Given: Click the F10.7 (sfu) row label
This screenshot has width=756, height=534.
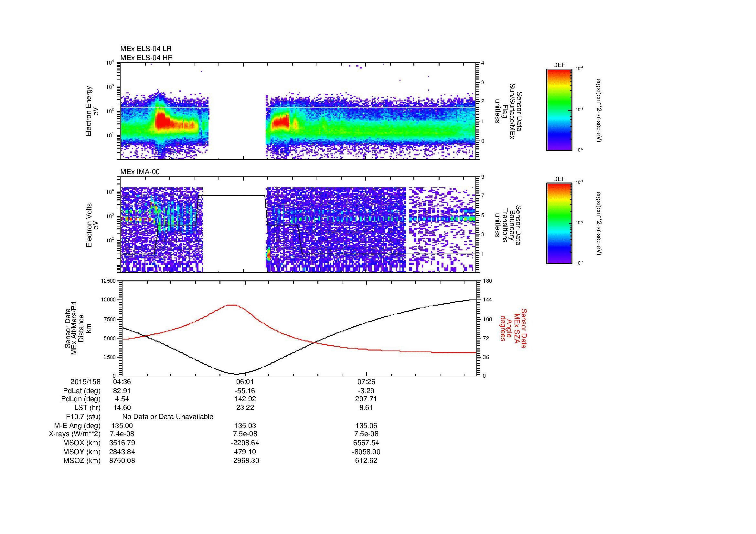Looking at the screenshot, I should pyautogui.click(x=83, y=417).
